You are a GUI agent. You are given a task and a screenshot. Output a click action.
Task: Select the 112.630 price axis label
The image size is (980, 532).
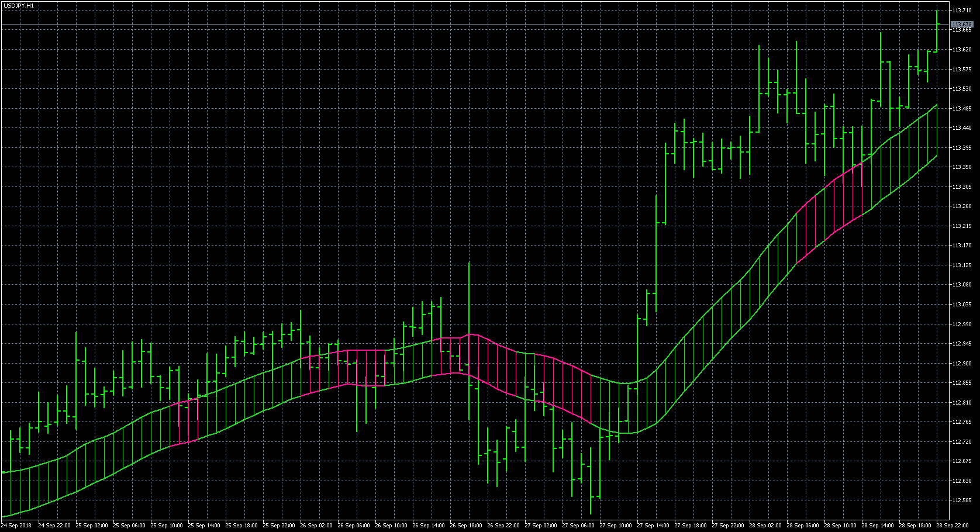click(x=962, y=481)
